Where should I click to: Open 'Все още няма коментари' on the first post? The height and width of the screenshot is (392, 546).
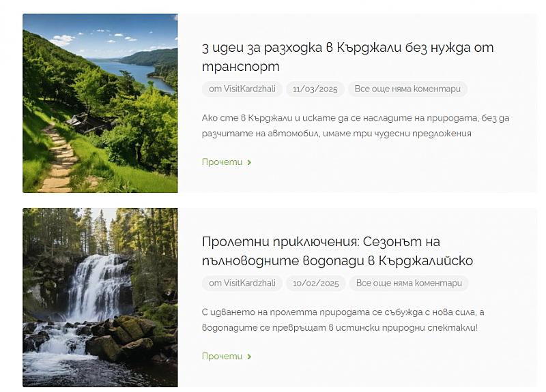(x=407, y=89)
